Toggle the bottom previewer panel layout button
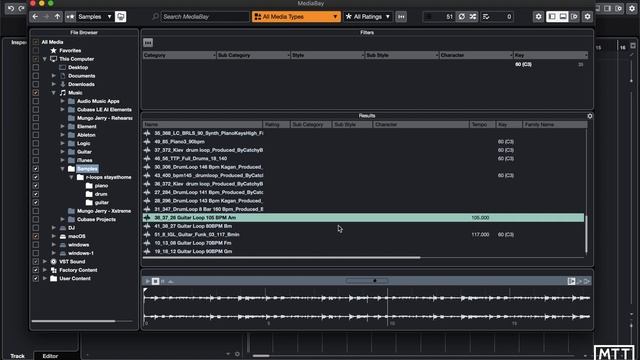The width and height of the screenshot is (640, 360). 563,17
